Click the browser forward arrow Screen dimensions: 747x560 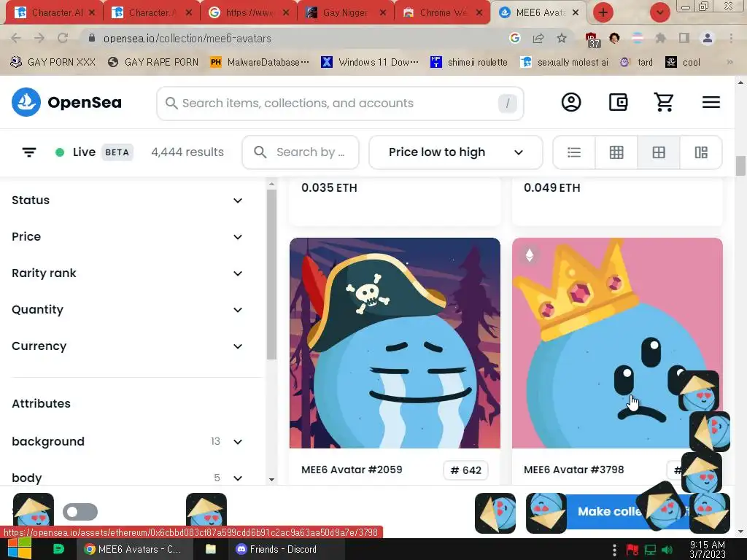(x=39, y=38)
